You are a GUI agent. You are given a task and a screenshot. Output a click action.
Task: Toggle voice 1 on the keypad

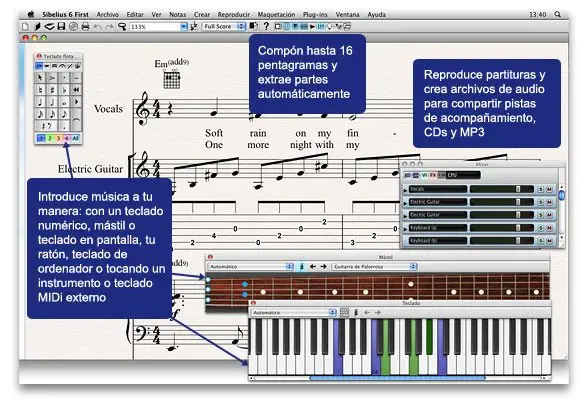(x=41, y=138)
